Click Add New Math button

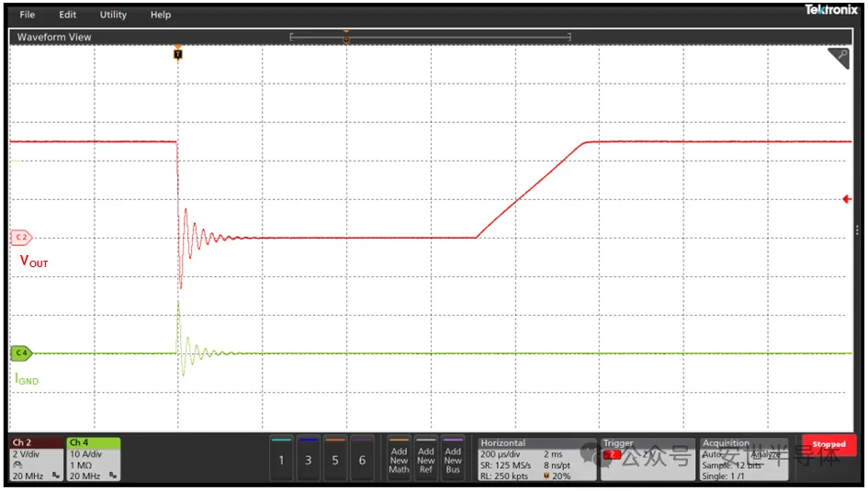click(x=399, y=459)
